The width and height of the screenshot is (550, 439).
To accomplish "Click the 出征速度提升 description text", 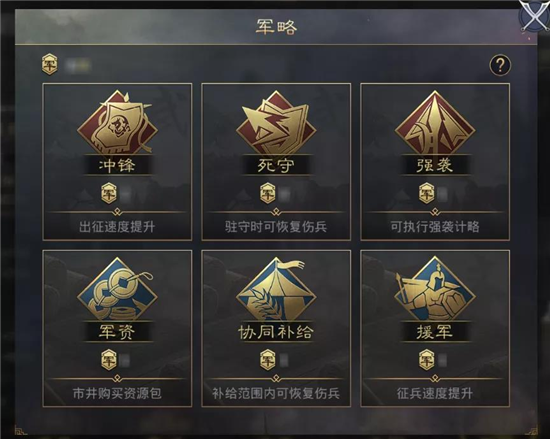I will click(117, 227).
